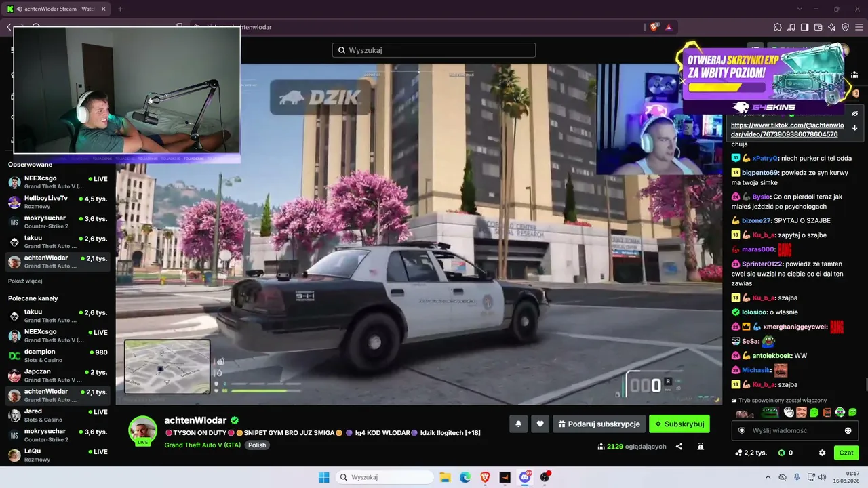868x488 pixels.
Task: Open the volume icon in system tray
Action: (x=823, y=477)
